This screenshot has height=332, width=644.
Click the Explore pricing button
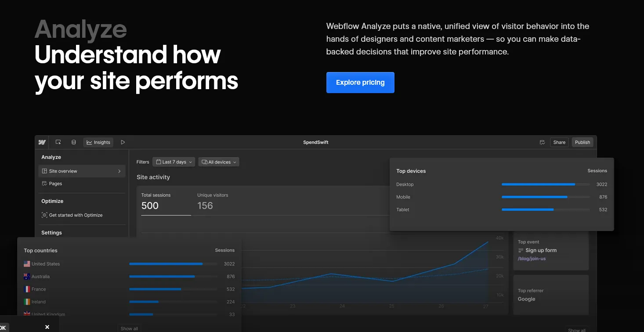pos(360,83)
